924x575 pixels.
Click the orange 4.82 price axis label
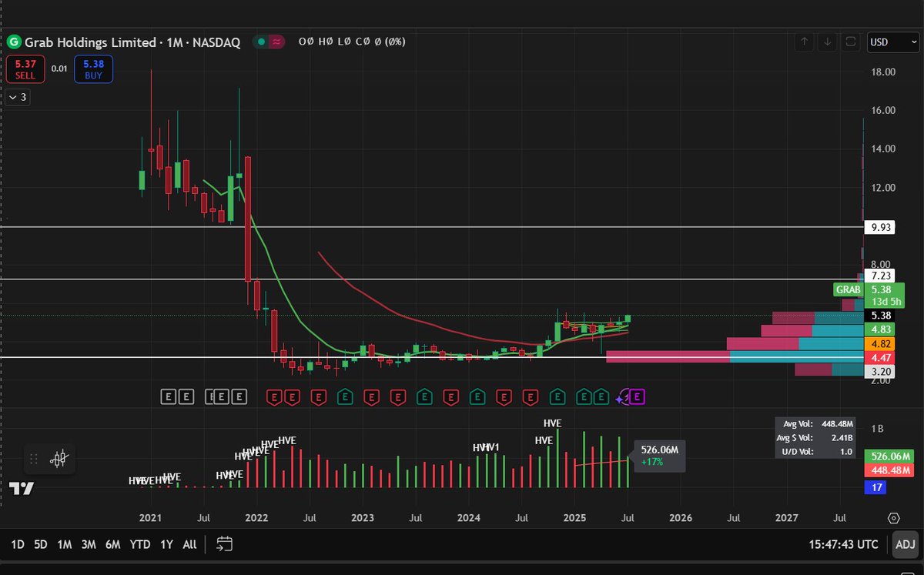[881, 343]
